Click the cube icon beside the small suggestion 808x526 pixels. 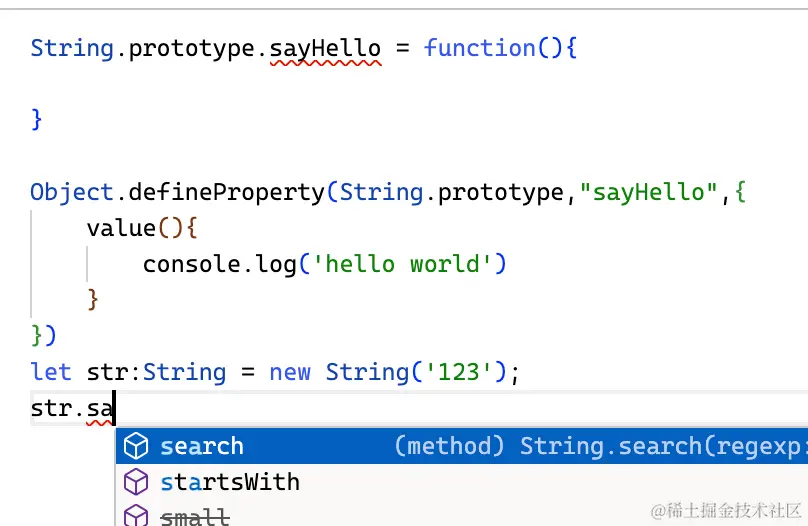(x=135, y=516)
